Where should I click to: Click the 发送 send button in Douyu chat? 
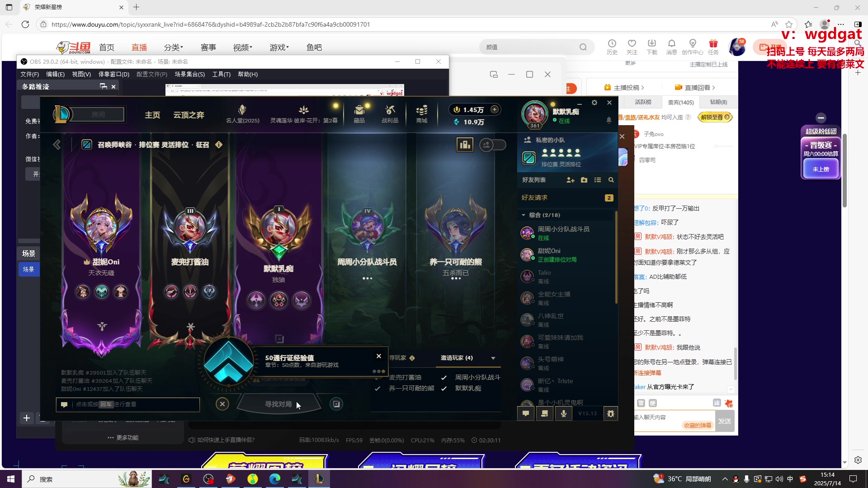coord(725,421)
